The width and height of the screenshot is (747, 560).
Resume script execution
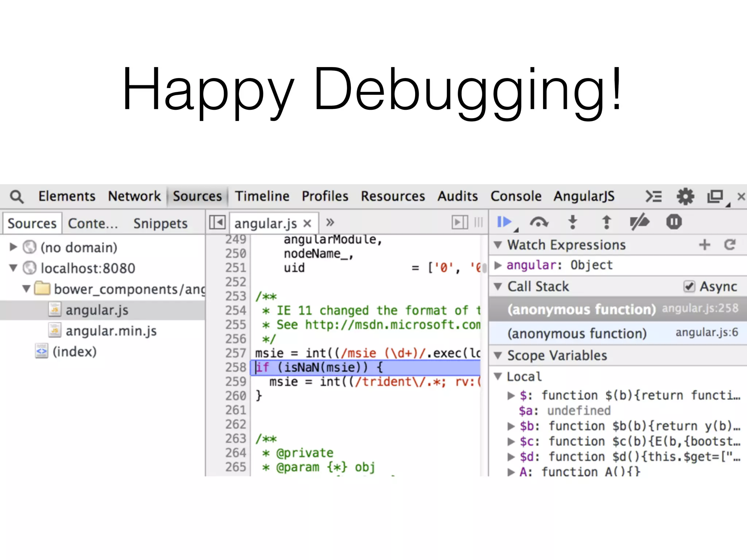504,222
